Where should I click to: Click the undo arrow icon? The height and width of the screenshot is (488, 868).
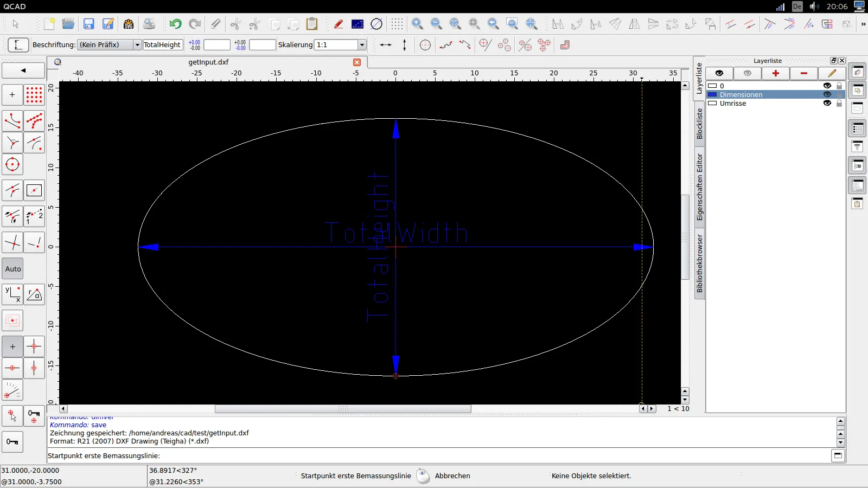click(x=175, y=24)
